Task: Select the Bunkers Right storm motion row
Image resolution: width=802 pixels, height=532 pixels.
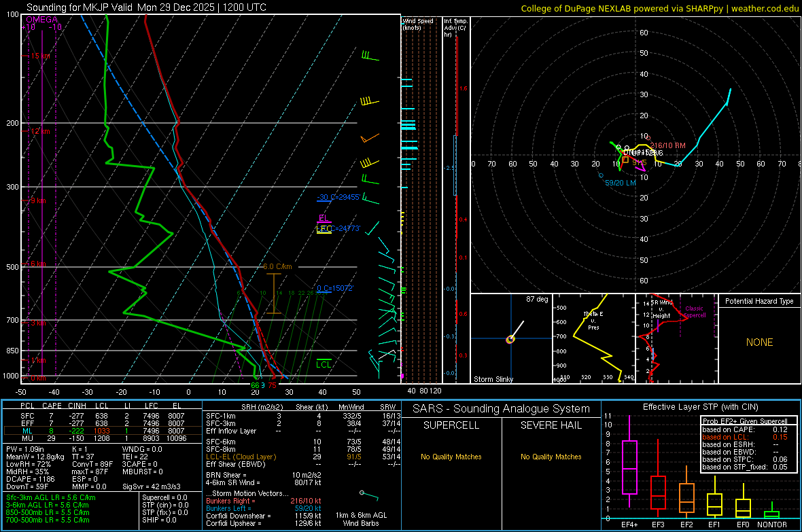Action: point(264,501)
